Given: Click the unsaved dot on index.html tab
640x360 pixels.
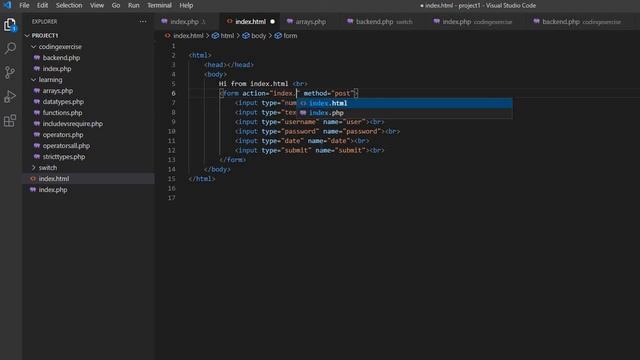Looking at the screenshot, I should point(272,22).
